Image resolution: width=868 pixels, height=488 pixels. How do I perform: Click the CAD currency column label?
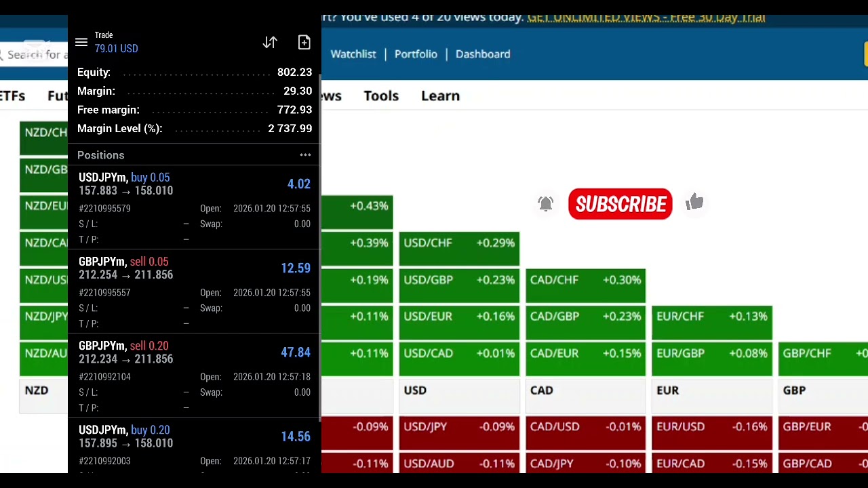pyautogui.click(x=541, y=390)
